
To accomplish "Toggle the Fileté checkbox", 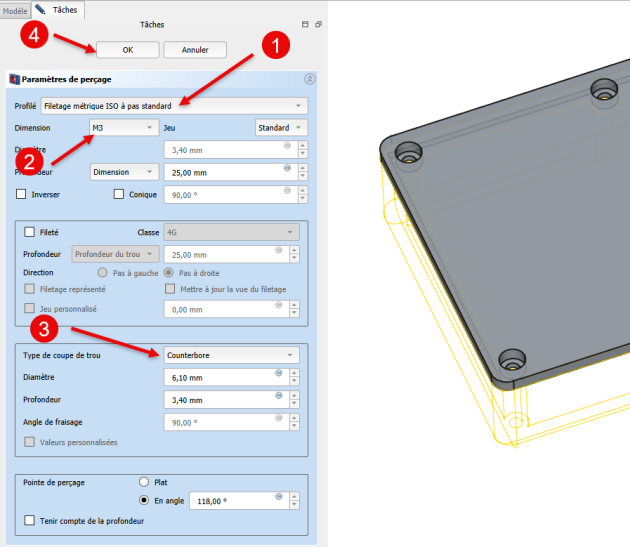I will point(29,232).
